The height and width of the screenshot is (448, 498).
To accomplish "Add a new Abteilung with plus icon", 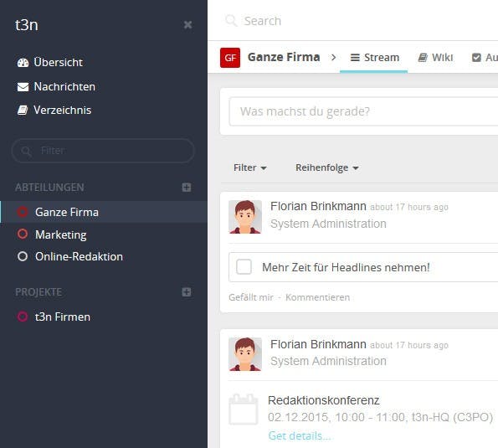I will [187, 187].
